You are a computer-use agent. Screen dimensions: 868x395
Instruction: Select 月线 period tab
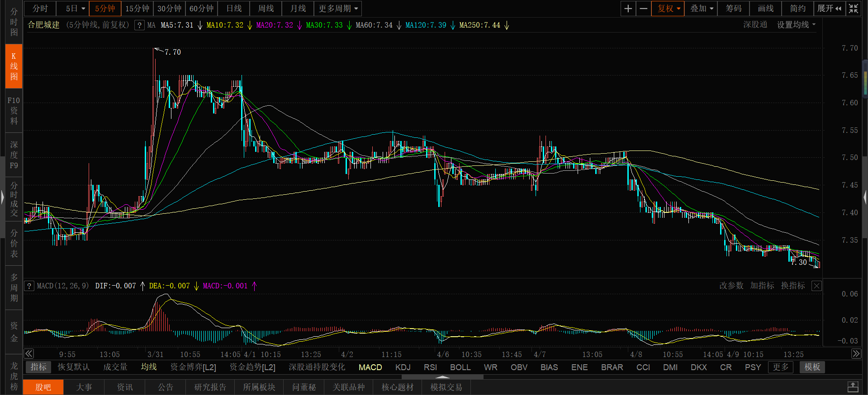(298, 9)
